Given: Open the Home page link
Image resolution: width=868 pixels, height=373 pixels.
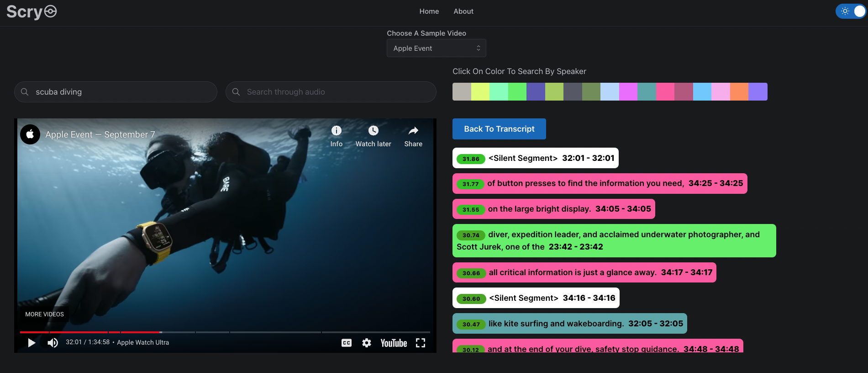Looking at the screenshot, I should coord(429,11).
